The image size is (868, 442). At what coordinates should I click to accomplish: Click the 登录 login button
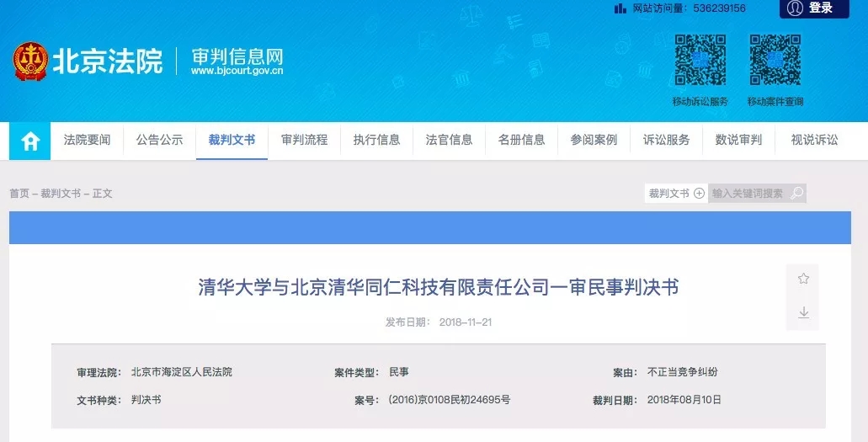pyautogui.click(x=814, y=8)
